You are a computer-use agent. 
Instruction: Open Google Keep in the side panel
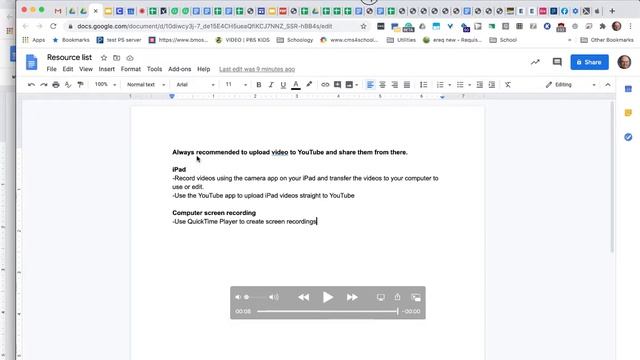coord(628,113)
